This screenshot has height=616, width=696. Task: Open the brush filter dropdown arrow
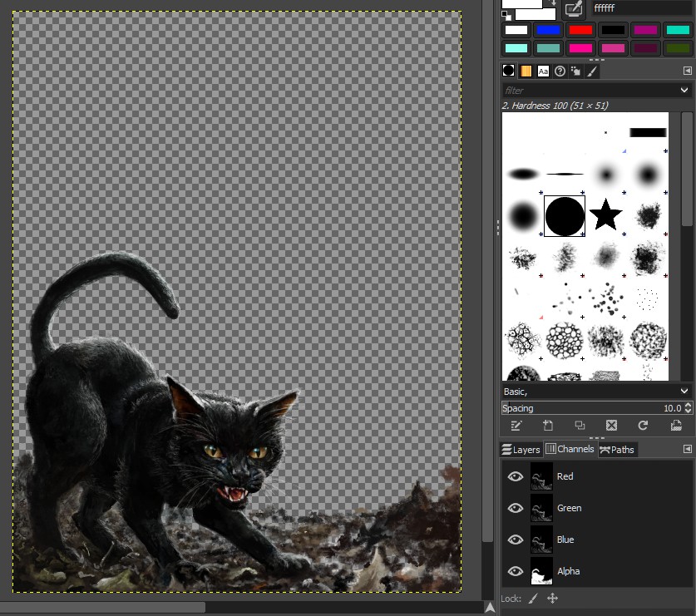(x=684, y=90)
